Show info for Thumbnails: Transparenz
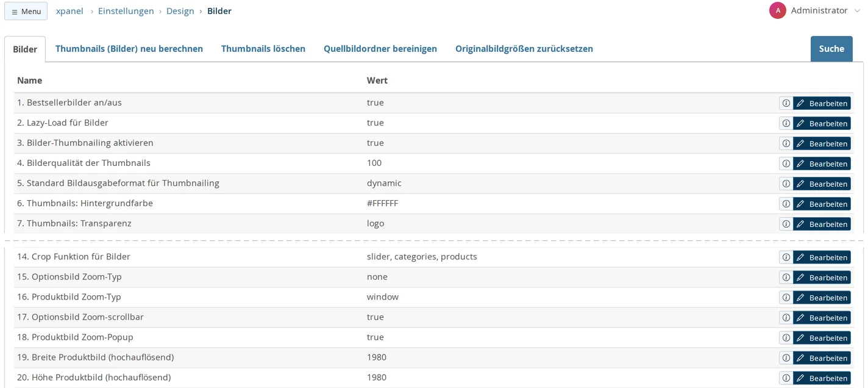This screenshot has height=388, width=868. (786, 224)
